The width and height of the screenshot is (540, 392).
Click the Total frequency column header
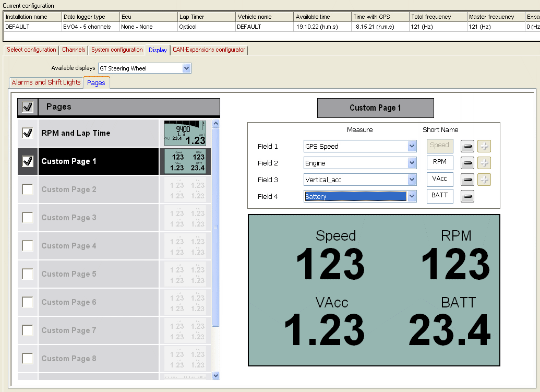tap(438, 17)
